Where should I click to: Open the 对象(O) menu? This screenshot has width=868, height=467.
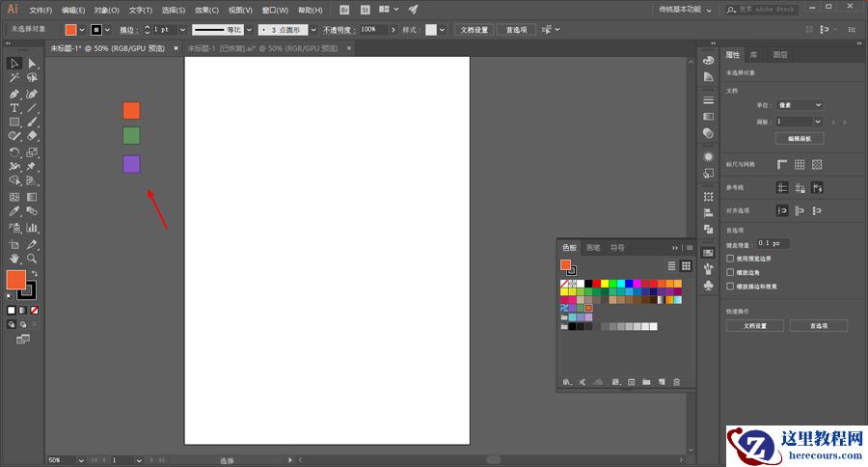pos(106,10)
